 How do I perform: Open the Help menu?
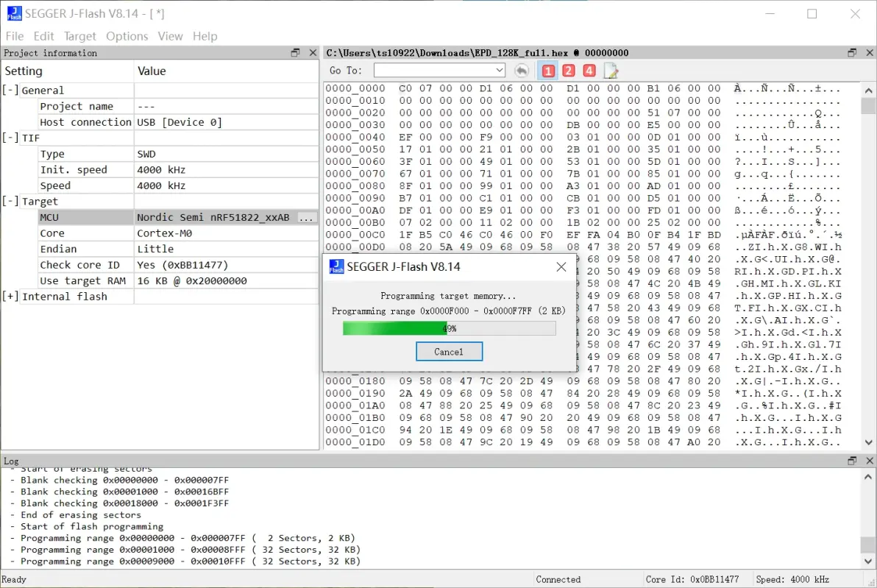[205, 36]
